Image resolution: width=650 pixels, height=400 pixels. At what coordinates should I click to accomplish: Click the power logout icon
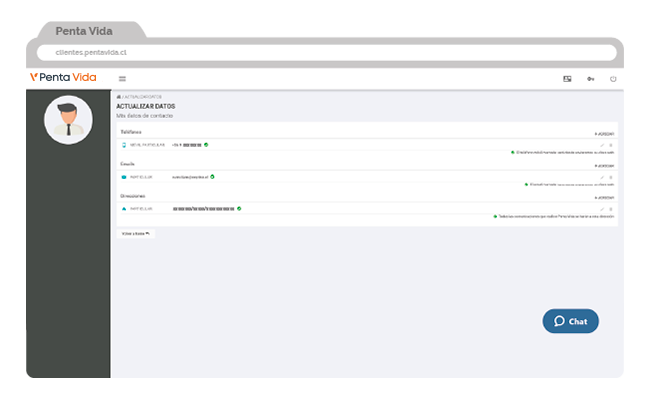[x=613, y=79]
